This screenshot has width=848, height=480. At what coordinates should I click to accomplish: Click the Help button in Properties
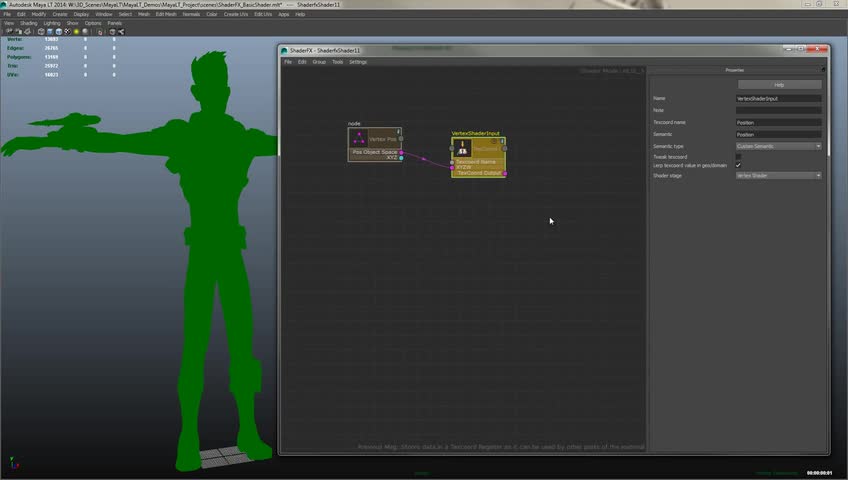[778, 85]
